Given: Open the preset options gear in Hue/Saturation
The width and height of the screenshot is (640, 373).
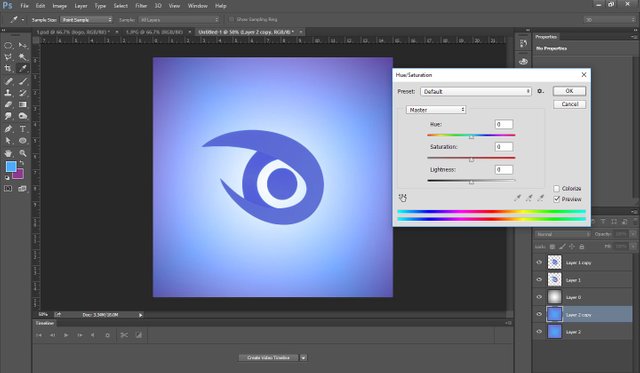Looking at the screenshot, I should (540, 91).
